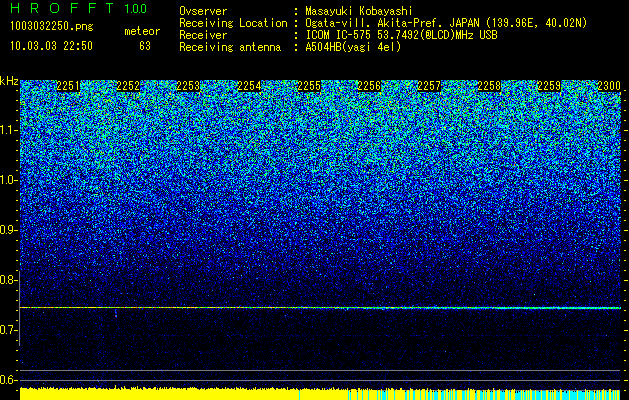
Task: Click the 0.8 frequency axis label
Action: pos(8,280)
